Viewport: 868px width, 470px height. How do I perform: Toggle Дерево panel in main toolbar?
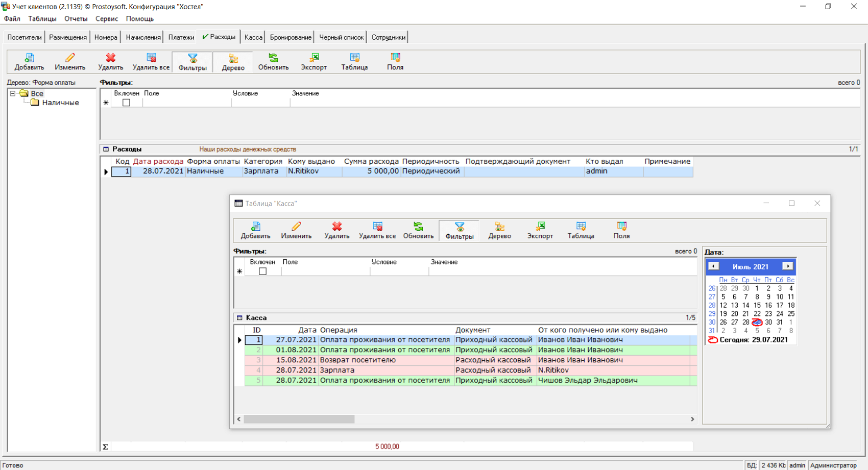click(233, 62)
